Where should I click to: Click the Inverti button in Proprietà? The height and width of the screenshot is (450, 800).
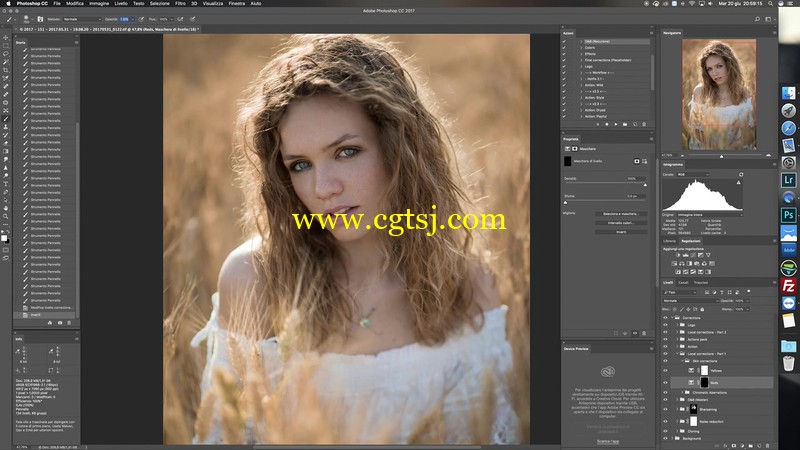(621, 232)
